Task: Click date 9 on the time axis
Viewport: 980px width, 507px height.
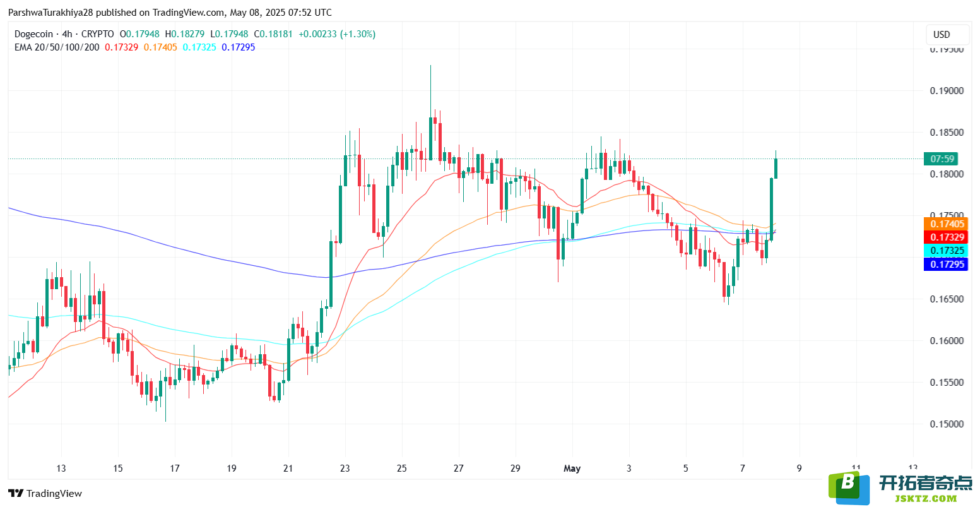Action: tap(800, 468)
